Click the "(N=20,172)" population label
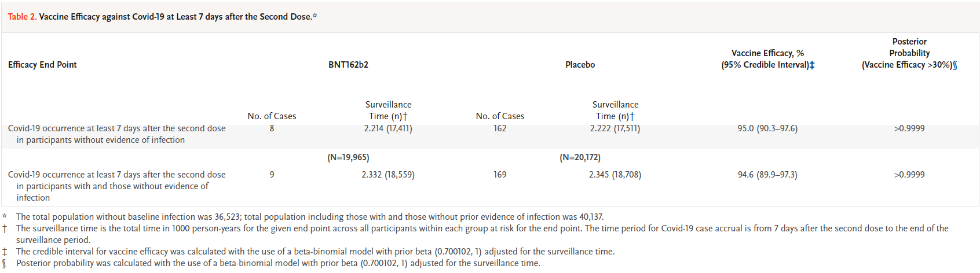The width and height of the screenshot is (980, 273). click(580, 157)
